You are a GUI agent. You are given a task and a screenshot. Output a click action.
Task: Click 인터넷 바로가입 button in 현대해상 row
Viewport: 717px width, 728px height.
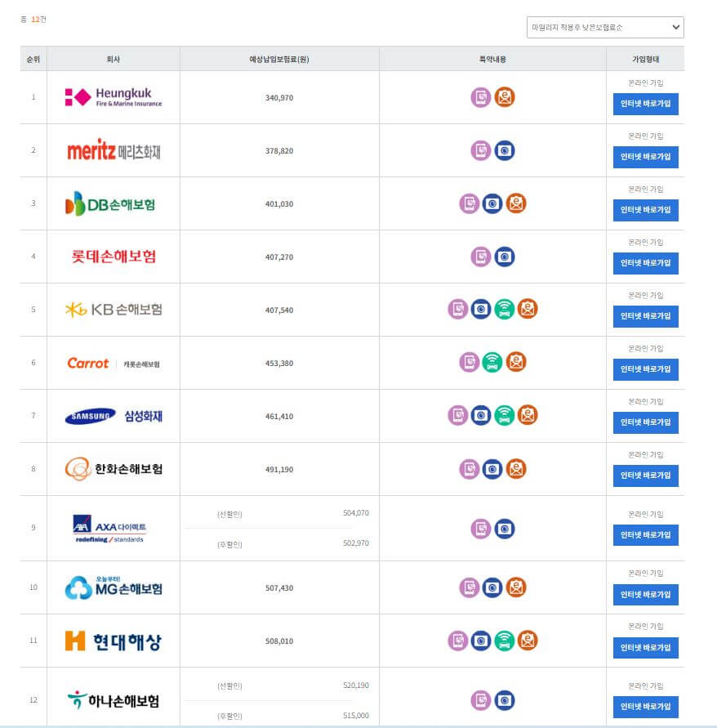click(646, 648)
